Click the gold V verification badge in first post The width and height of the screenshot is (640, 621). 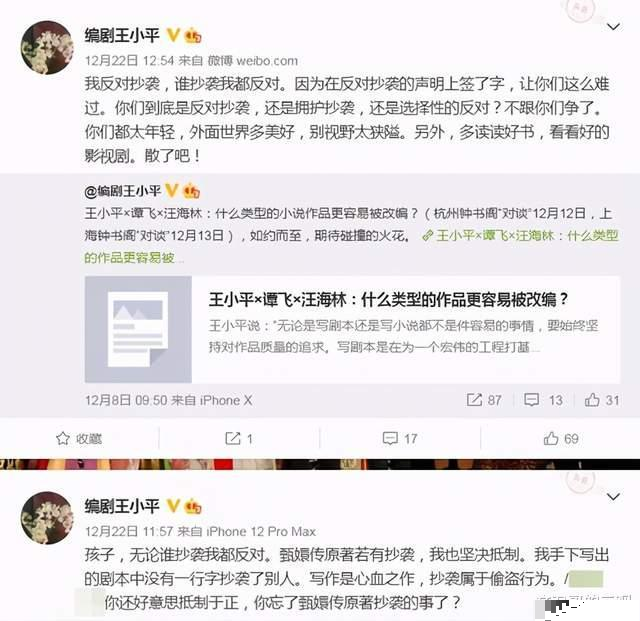173,35
